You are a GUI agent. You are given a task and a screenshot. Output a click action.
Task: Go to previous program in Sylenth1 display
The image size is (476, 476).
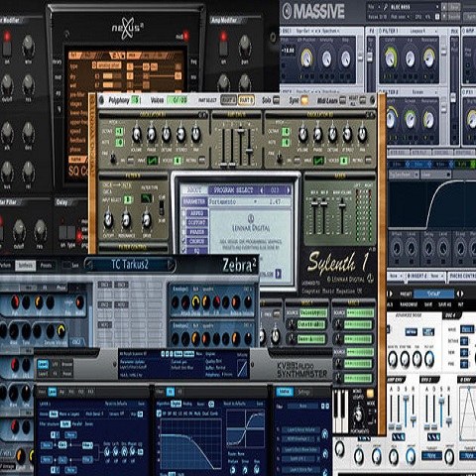click(262, 190)
